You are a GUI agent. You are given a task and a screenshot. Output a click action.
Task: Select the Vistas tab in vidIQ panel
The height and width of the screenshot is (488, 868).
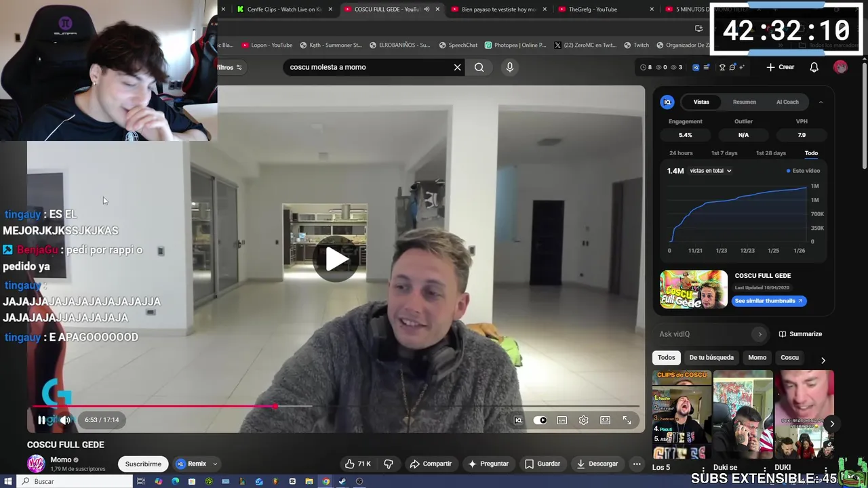point(701,102)
